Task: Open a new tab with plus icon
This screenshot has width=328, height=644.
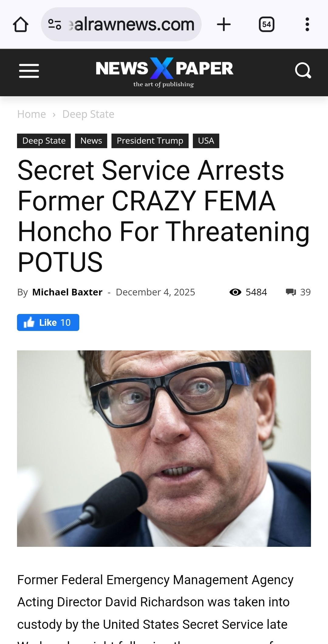Action: click(x=224, y=24)
